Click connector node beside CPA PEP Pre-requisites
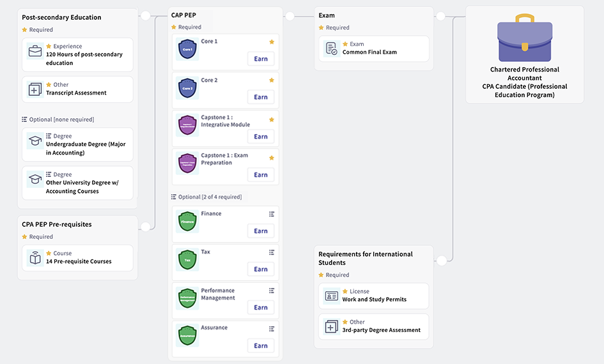 [146, 227]
